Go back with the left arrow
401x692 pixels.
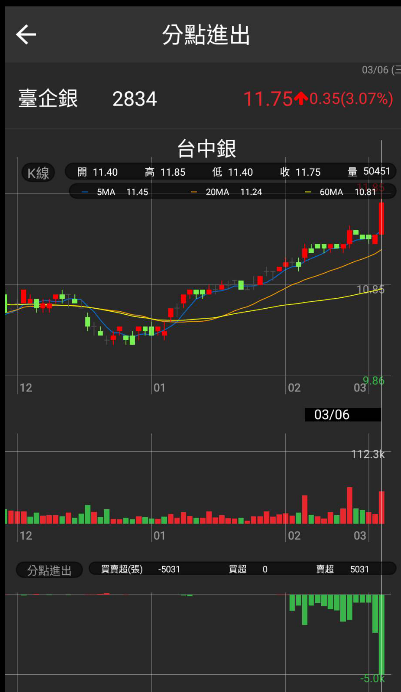26,35
